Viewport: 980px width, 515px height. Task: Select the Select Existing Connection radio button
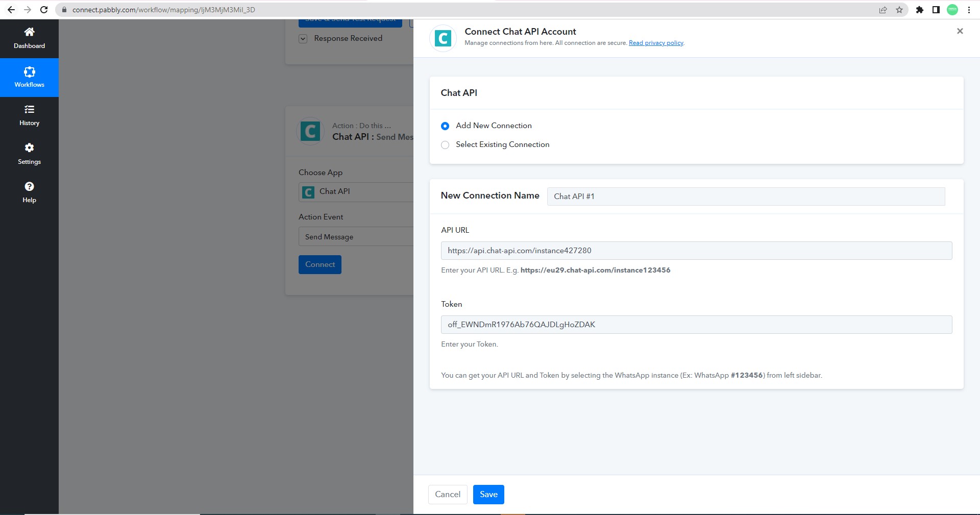tap(445, 145)
